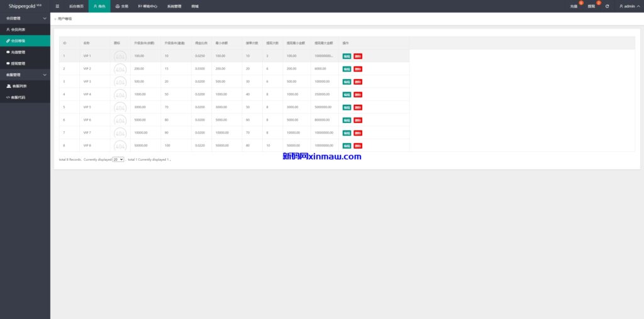Collapse the customer service management group
The width and height of the screenshot is (644, 319).
coord(44,75)
